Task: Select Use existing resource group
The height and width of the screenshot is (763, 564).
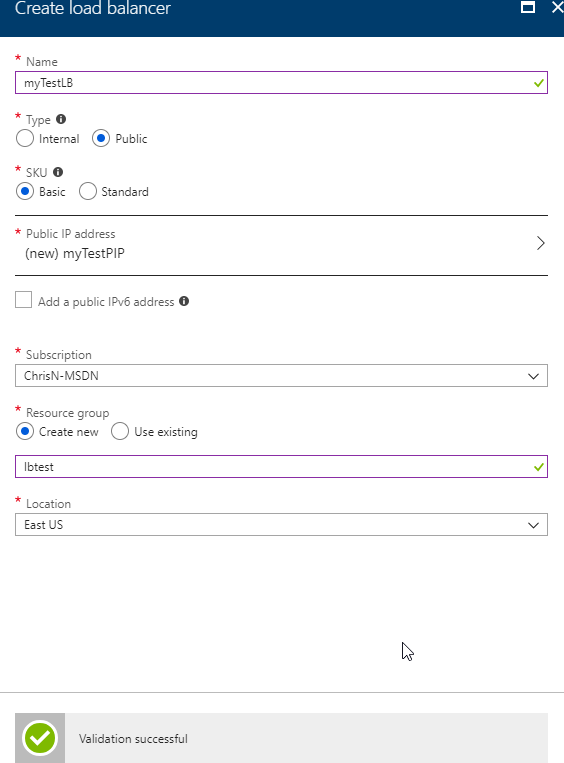Action: 120,431
